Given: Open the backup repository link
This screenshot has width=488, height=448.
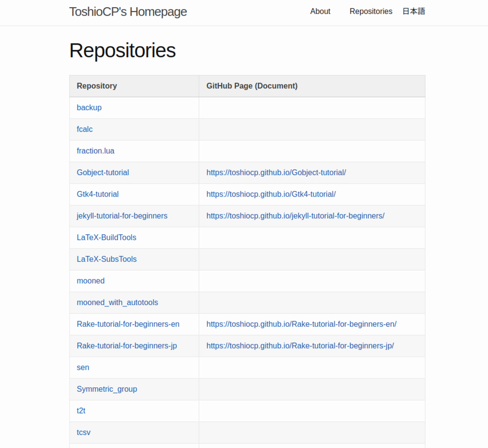Looking at the screenshot, I should click(x=89, y=108).
